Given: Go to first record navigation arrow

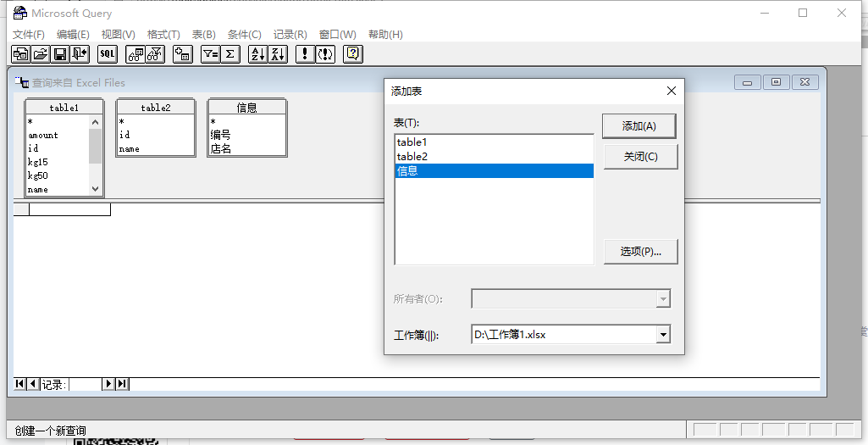Looking at the screenshot, I should 20,383.
